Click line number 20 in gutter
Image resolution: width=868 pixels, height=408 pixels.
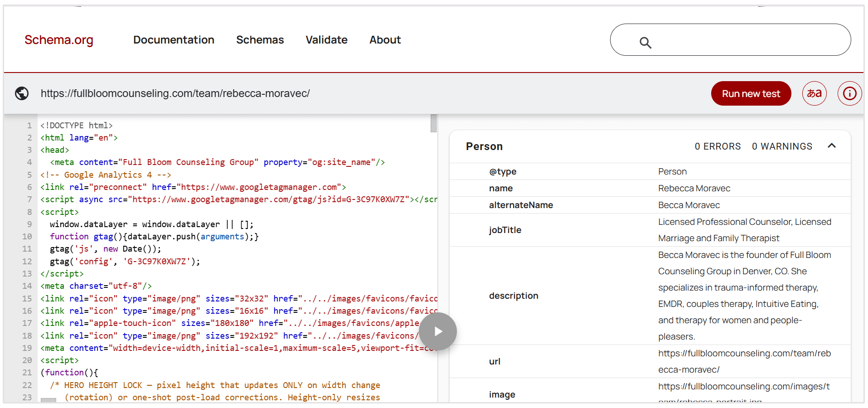click(27, 360)
